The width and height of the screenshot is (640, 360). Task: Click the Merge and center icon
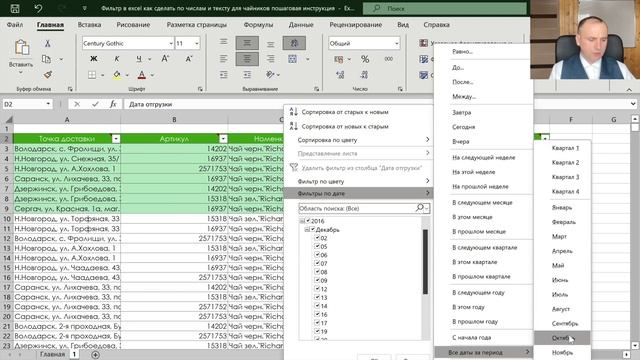click(293, 59)
